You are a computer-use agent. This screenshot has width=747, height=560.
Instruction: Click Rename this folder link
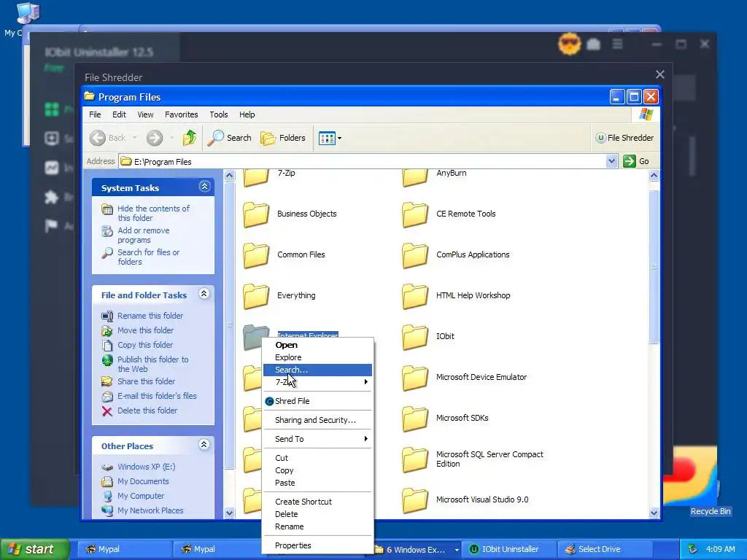click(150, 316)
